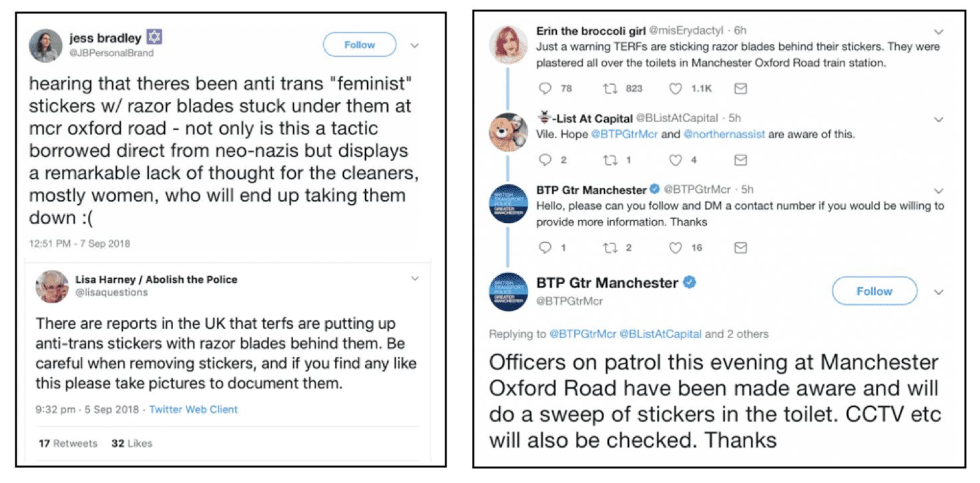The height and width of the screenshot is (483, 980).
Task: Follow BTP Gtr Manchester account
Action: point(874,292)
